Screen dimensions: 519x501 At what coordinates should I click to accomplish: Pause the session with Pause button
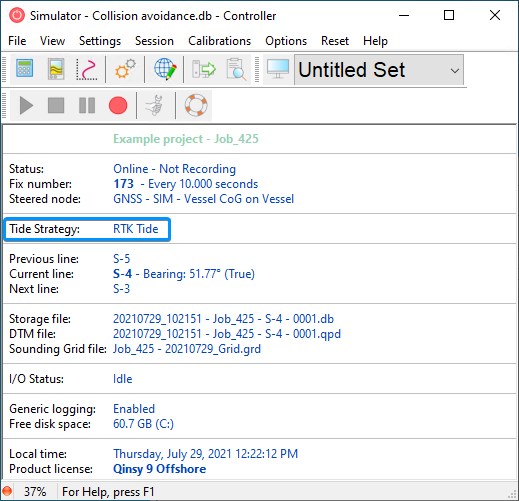[x=87, y=105]
